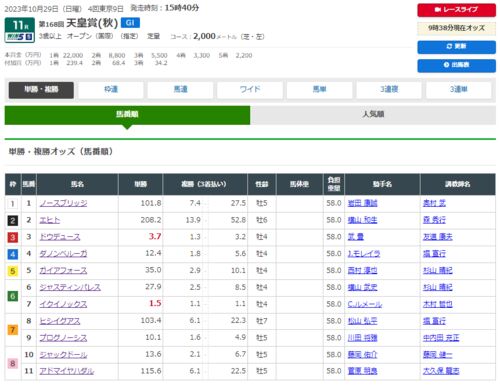The height and width of the screenshot is (385, 500).
Task: Click the white frame 1 square
Action: click(x=13, y=204)
